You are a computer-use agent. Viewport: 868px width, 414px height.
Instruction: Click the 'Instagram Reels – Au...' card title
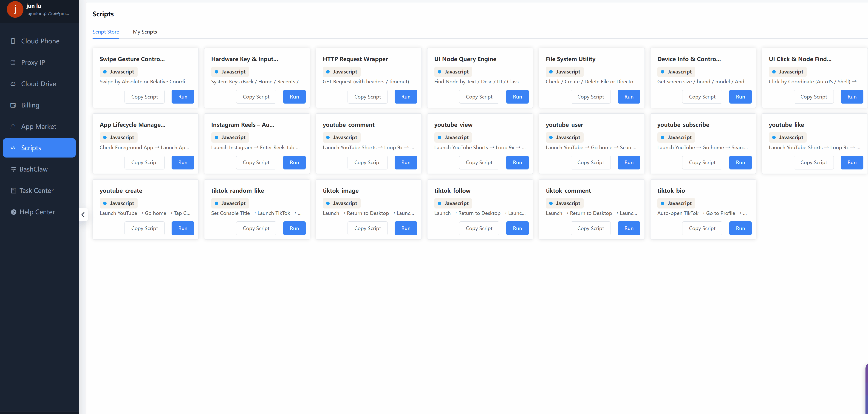point(243,125)
